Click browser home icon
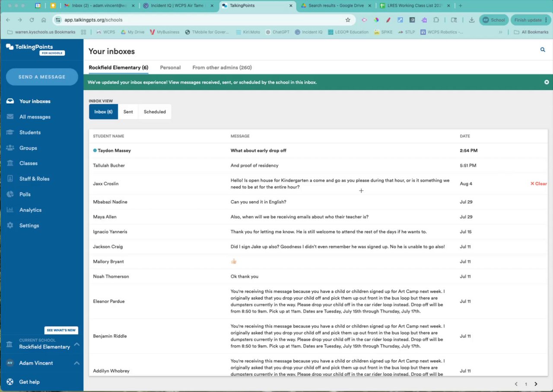553x392 pixels. pos(44,20)
